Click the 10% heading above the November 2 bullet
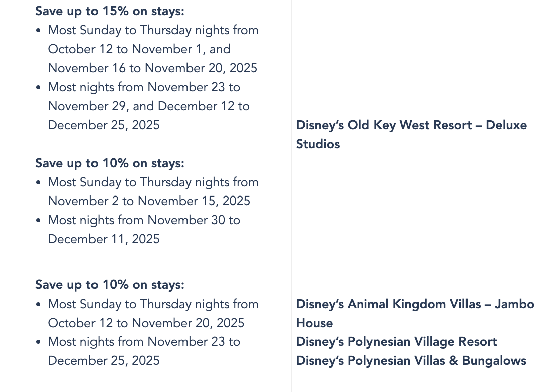The width and height of the screenshot is (560, 392). click(x=110, y=163)
